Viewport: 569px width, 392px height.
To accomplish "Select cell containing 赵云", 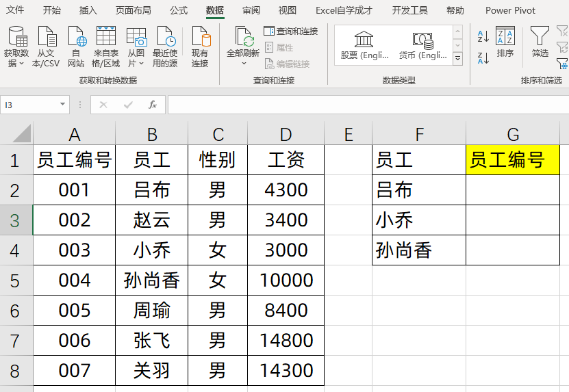I will pyautogui.click(x=152, y=220).
